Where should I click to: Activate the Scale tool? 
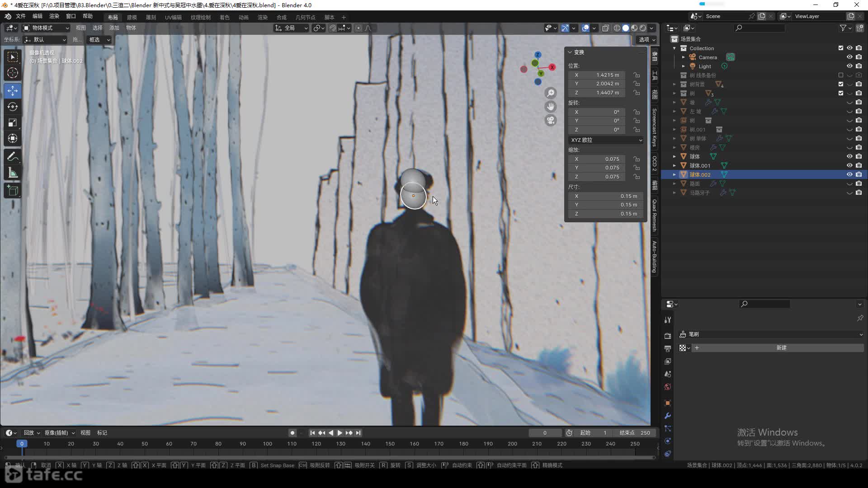(13, 122)
